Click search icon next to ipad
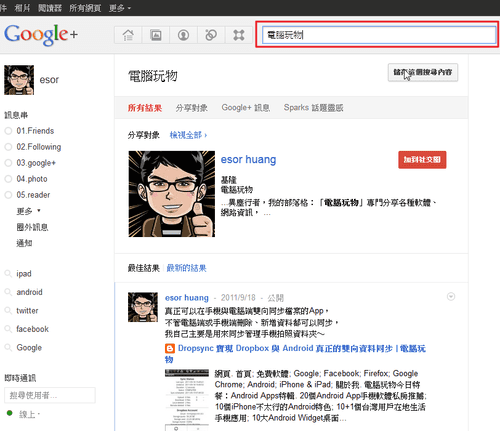 tap(8, 274)
